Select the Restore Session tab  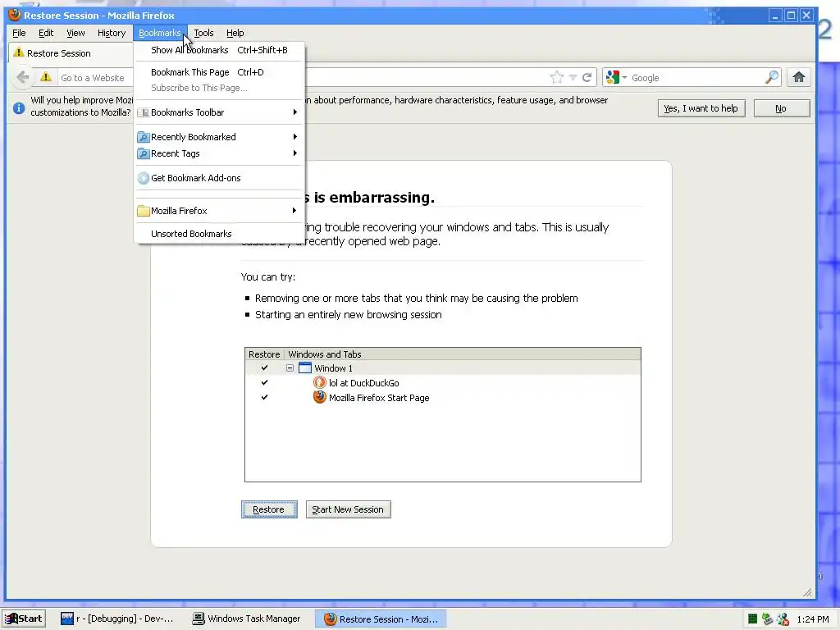[x=71, y=53]
